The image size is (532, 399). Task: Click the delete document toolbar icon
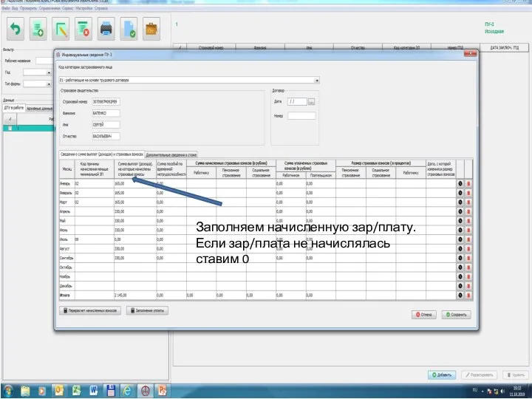83,29
